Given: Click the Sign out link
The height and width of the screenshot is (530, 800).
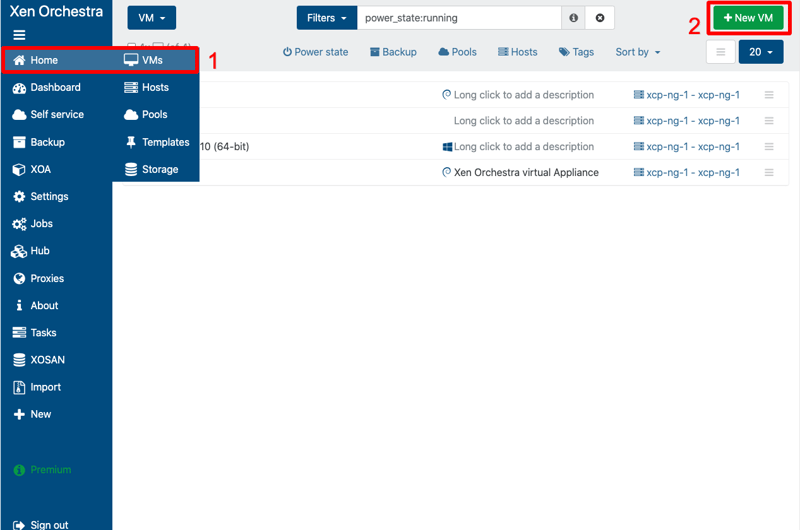Looking at the screenshot, I should coord(48,524).
